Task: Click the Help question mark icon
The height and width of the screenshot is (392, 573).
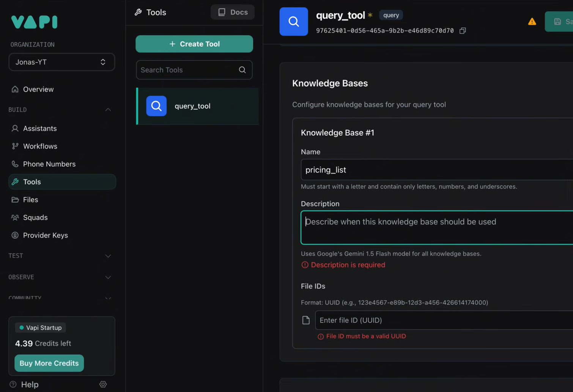Action: pyautogui.click(x=13, y=384)
